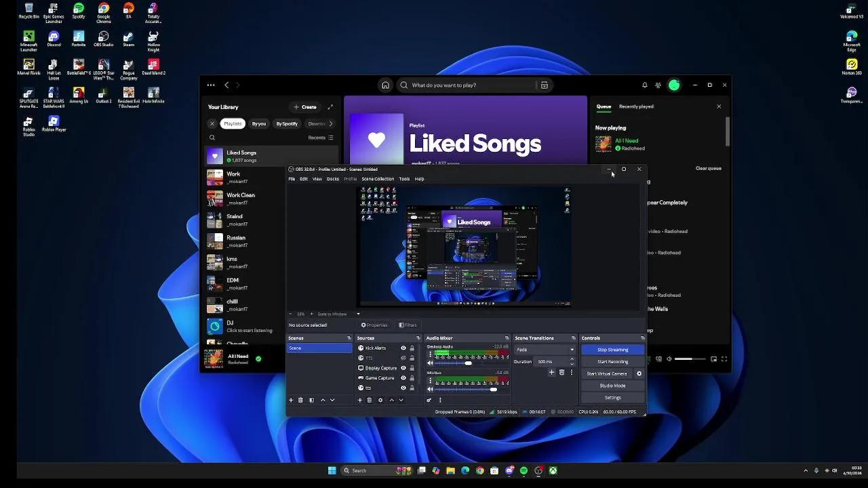Toggle visibility of Kick Alerts source
Screen dimensions: 868x488
pos(403,348)
